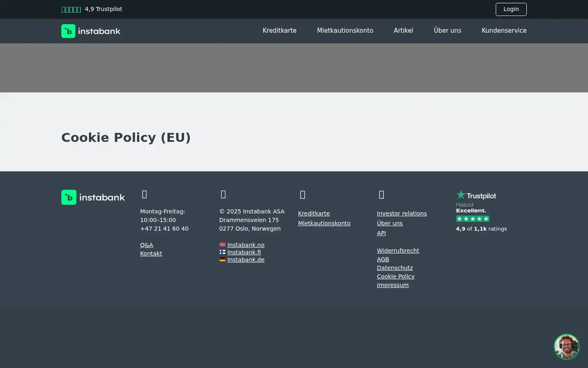588x368 pixels.
Task: Open Mietkautionskonto in the main navigation
Action: click(x=345, y=31)
